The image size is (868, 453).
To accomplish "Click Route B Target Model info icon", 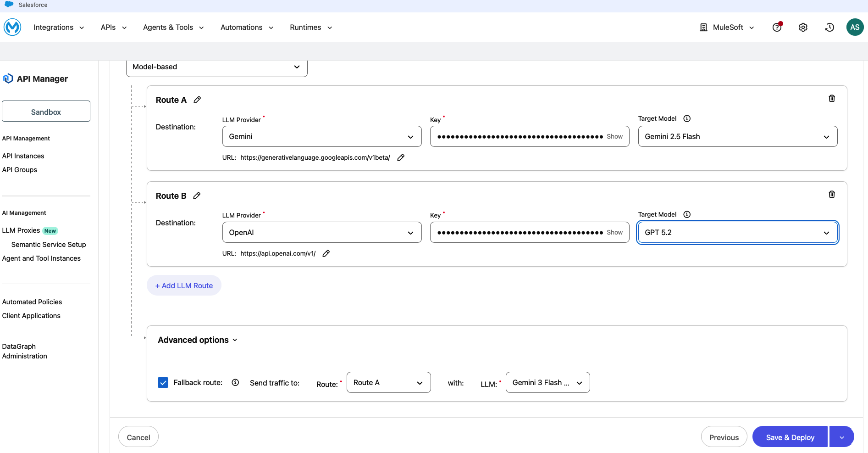I will pyautogui.click(x=686, y=215).
